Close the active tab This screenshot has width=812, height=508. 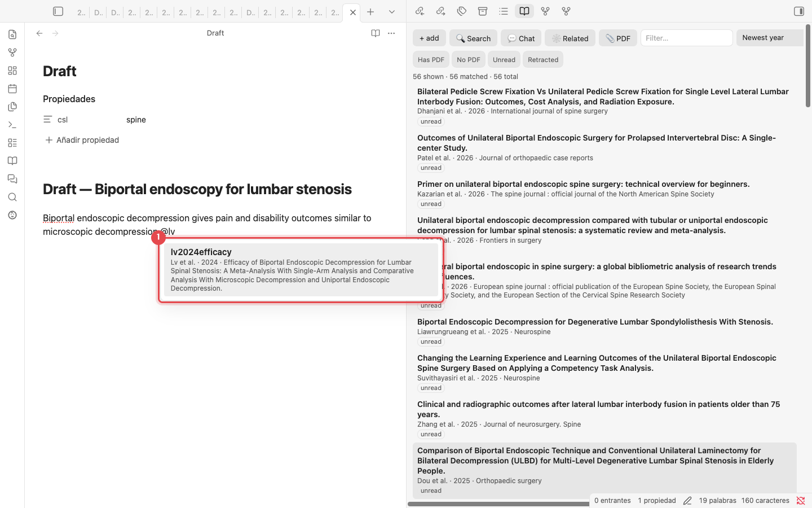(x=353, y=12)
